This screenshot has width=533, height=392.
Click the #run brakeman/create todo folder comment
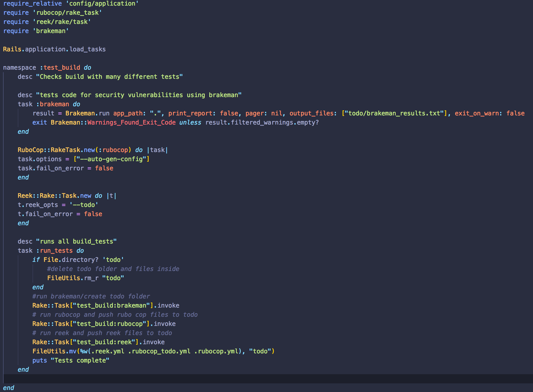click(x=91, y=296)
